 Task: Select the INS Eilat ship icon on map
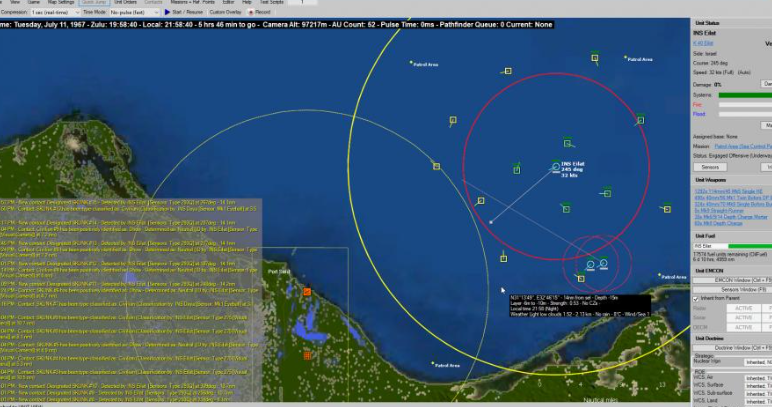(x=556, y=167)
